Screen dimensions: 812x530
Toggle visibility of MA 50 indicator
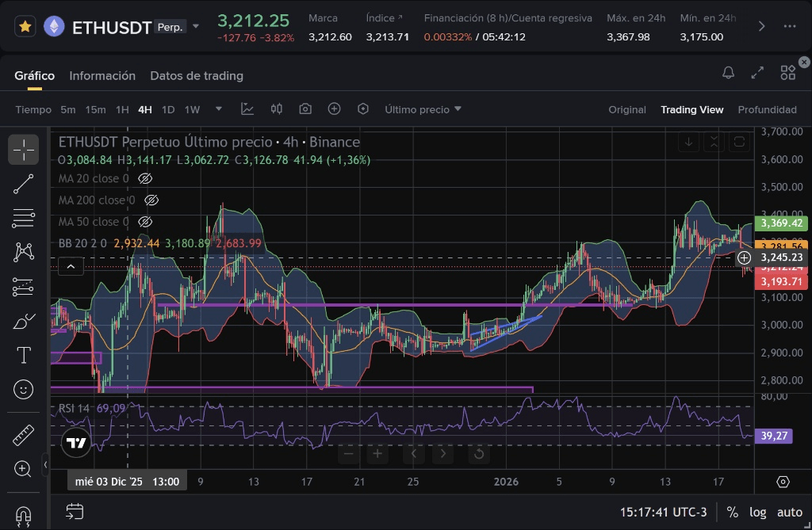click(145, 222)
